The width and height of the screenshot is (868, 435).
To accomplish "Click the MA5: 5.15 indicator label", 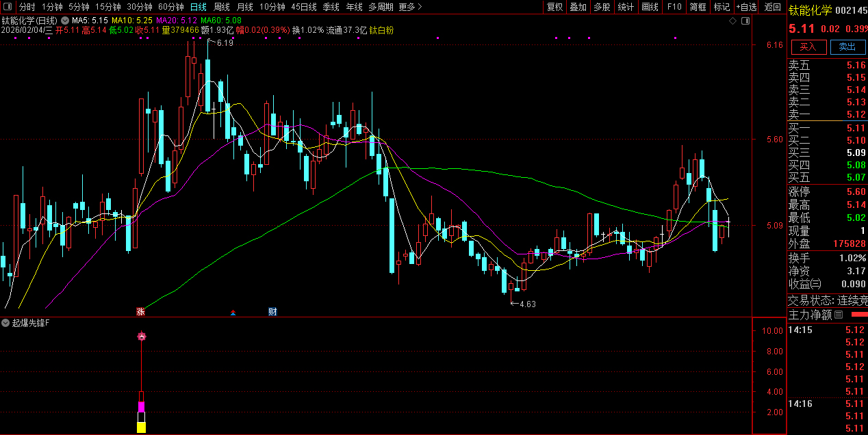I will (89, 21).
